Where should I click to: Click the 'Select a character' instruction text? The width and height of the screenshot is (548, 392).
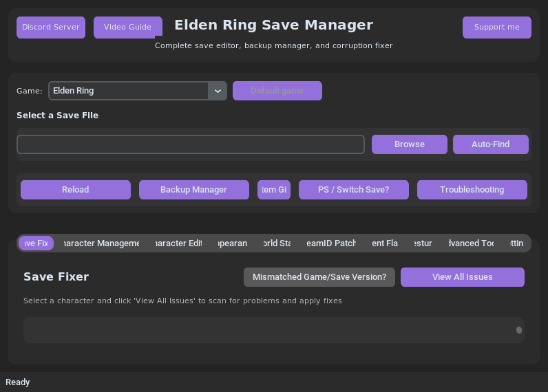pyautogui.click(x=183, y=301)
